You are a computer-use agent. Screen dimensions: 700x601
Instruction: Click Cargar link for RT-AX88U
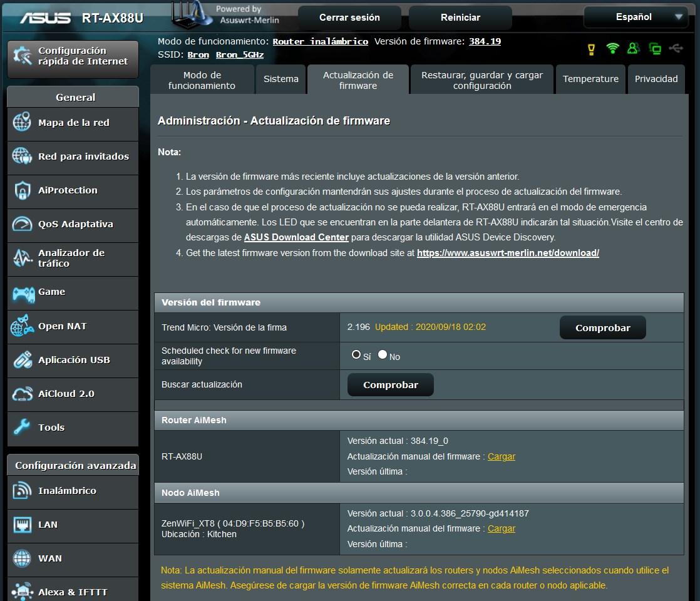click(x=502, y=456)
